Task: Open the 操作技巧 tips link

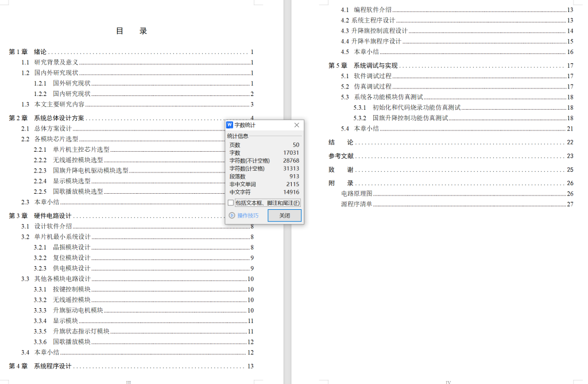Action: [247, 215]
